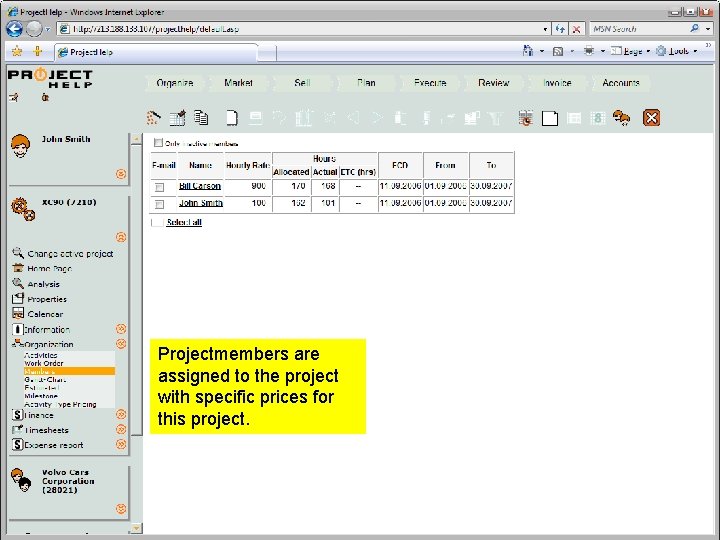Click the copy documents toolbar icon
The width and height of the screenshot is (720, 540).
(x=201, y=118)
